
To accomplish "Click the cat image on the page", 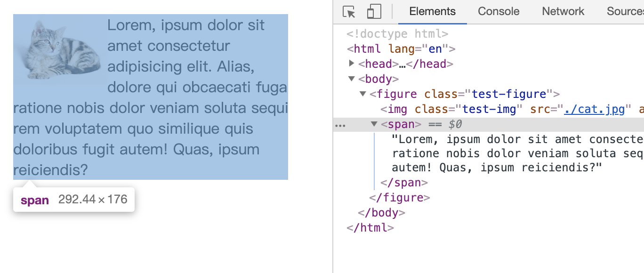I will point(59,49).
